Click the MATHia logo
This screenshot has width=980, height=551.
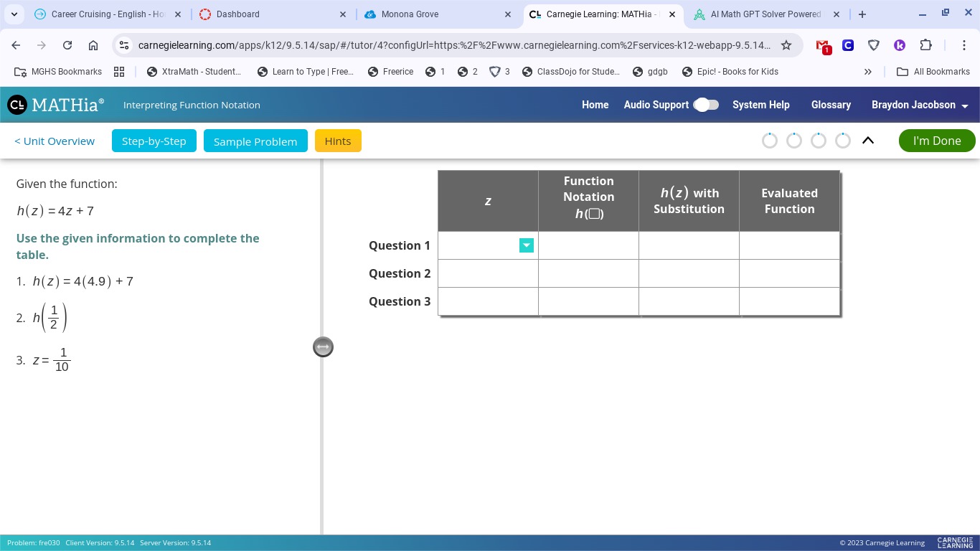click(56, 105)
